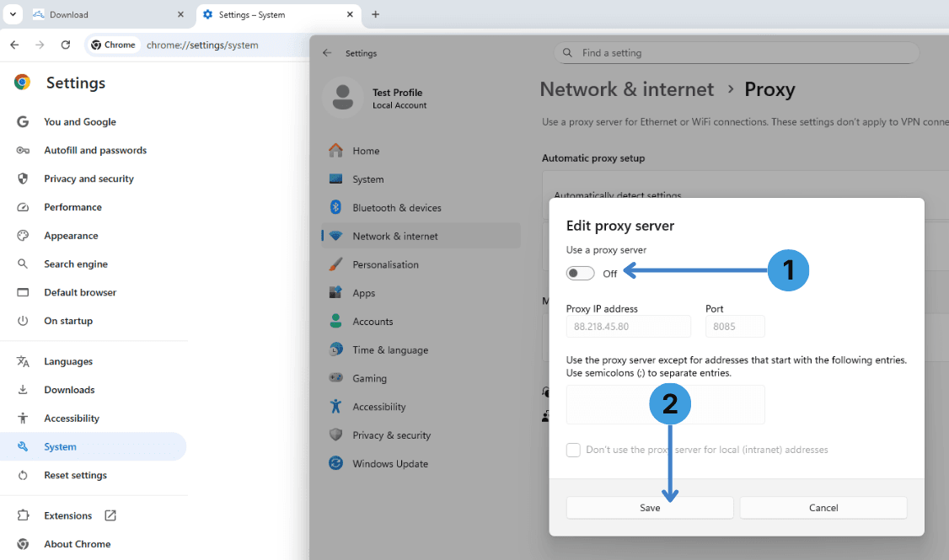Click the Extensions external link icon
The height and width of the screenshot is (560, 949).
pyautogui.click(x=110, y=515)
